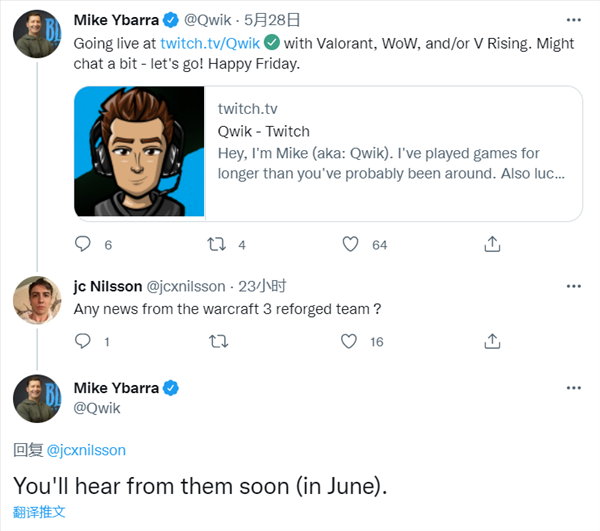View Mike Ybarra's avatar on top tweet
This screenshot has height=531, width=600.
point(37,34)
